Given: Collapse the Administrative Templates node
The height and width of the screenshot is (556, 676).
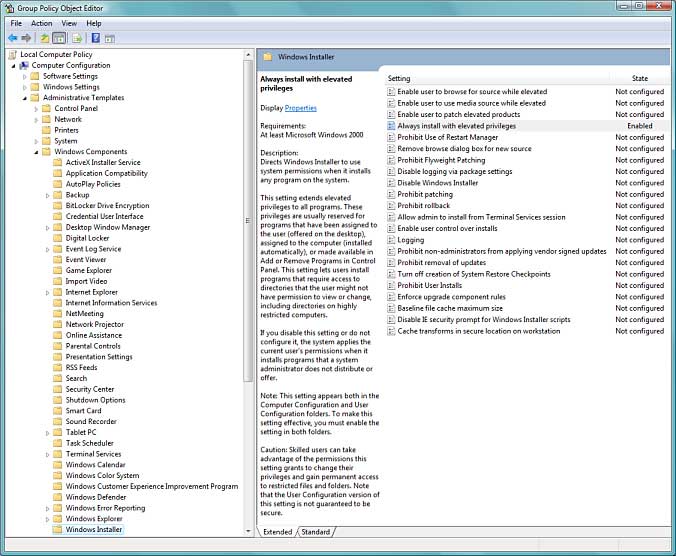Looking at the screenshot, I should point(25,98).
